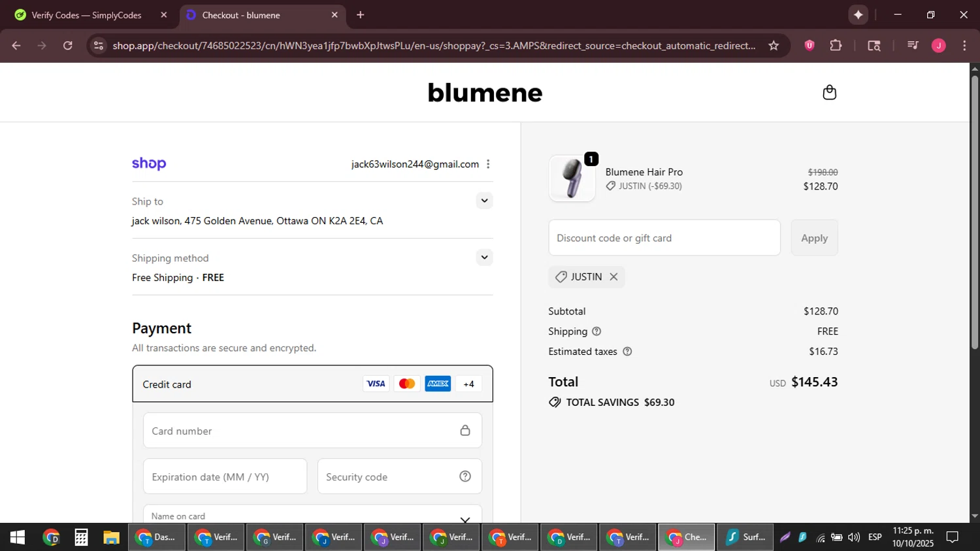The width and height of the screenshot is (980, 551).
Task: Open the Calculator taskbar icon
Action: tap(81, 537)
